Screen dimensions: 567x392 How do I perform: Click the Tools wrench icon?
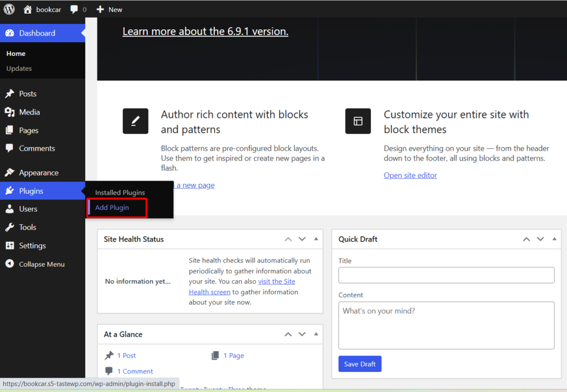pyautogui.click(x=10, y=227)
